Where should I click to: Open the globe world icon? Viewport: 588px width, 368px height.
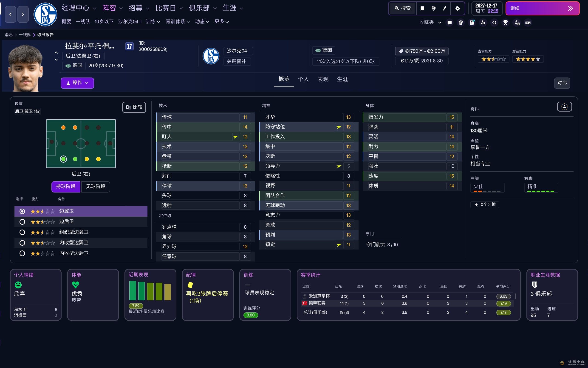click(x=433, y=9)
